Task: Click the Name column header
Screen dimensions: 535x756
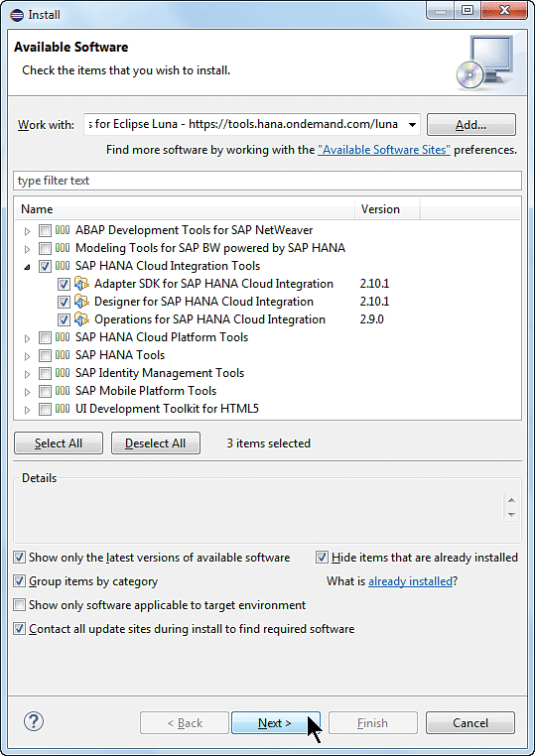Action: (x=186, y=209)
